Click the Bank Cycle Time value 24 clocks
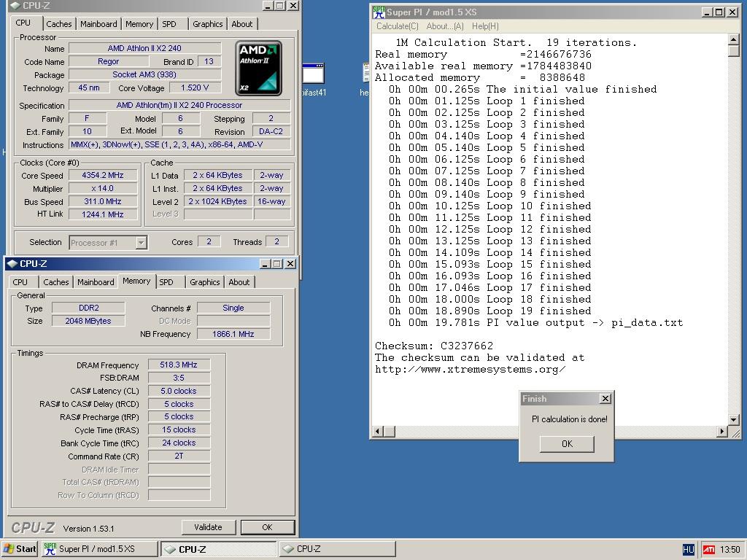This screenshot has width=747, height=560. coord(179,443)
